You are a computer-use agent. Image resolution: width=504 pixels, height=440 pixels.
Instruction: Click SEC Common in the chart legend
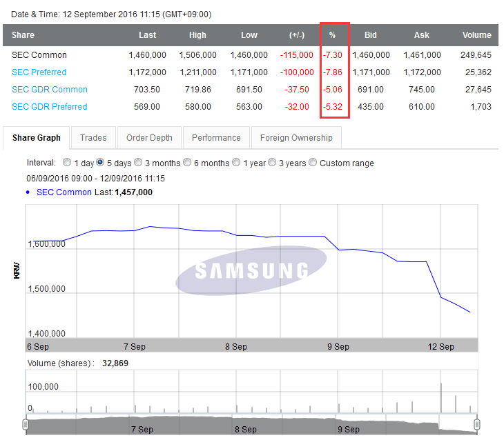64,192
